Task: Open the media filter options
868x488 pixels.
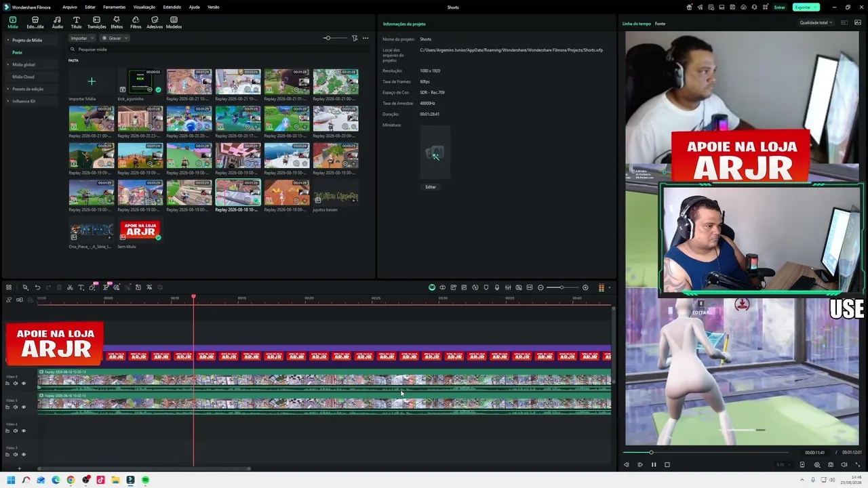Action: [355, 38]
